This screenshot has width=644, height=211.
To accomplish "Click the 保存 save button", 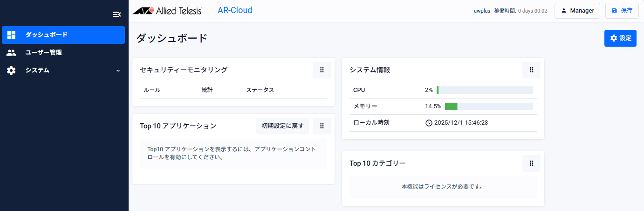I will pyautogui.click(x=622, y=11).
